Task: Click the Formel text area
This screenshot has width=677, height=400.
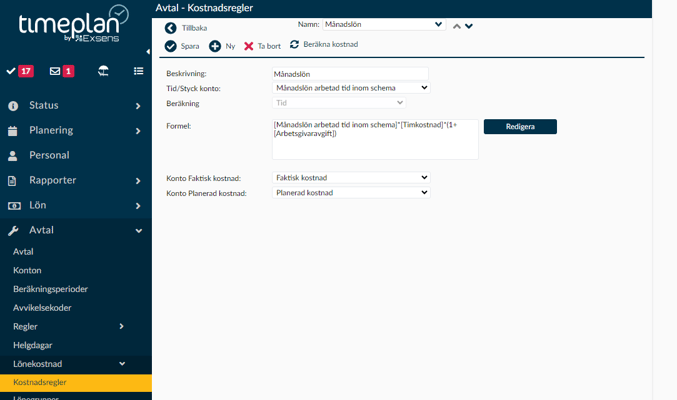Action: pyautogui.click(x=375, y=139)
